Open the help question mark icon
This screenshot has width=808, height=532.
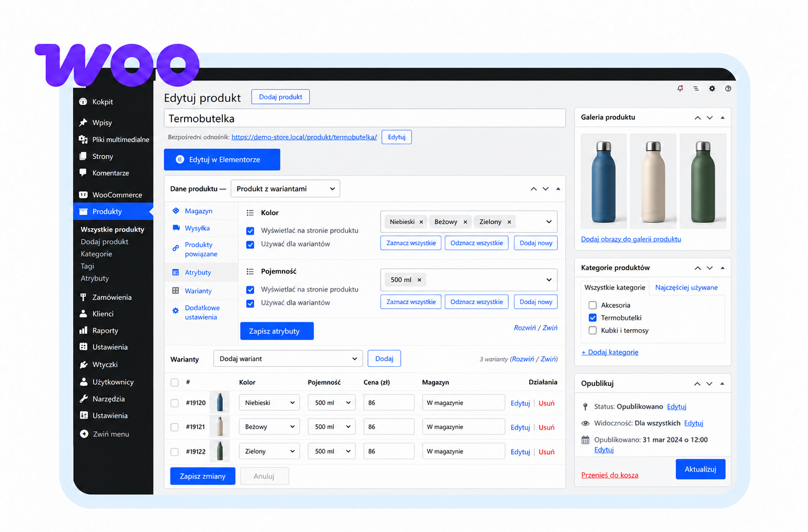pos(728,88)
